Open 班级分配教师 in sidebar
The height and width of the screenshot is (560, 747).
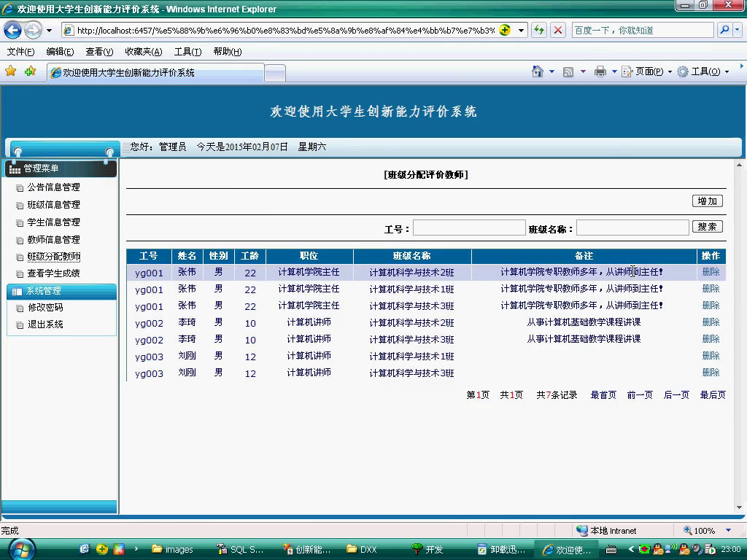click(53, 257)
